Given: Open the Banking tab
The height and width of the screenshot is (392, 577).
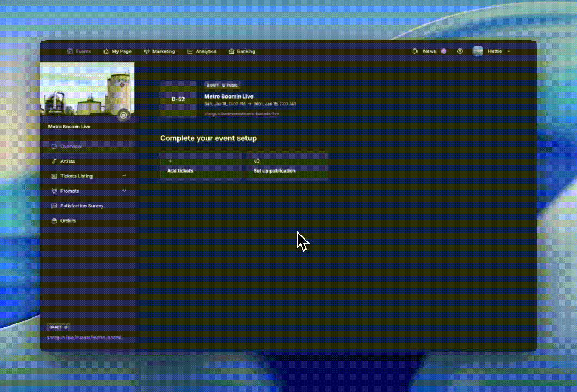Looking at the screenshot, I should [x=242, y=52].
